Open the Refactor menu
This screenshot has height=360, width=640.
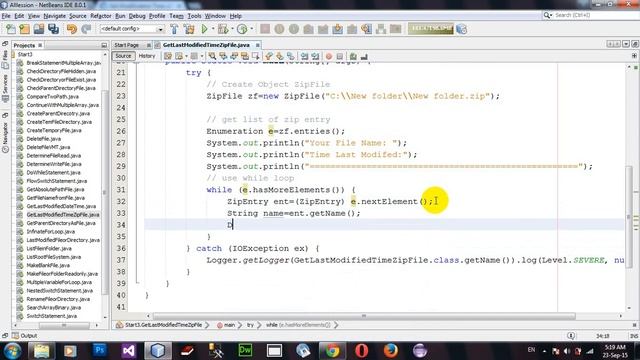pyautogui.click(x=100, y=16)
